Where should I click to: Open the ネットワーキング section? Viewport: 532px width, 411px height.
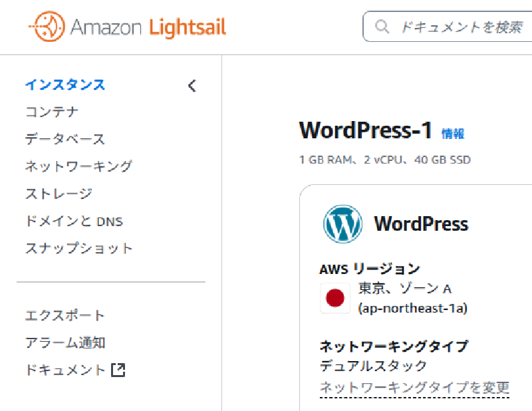[x=77, y=166]
